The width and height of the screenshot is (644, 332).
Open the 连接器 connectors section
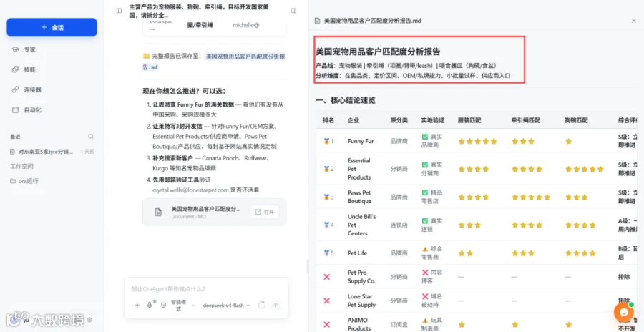pyautogui.click(x=26, y=89)
